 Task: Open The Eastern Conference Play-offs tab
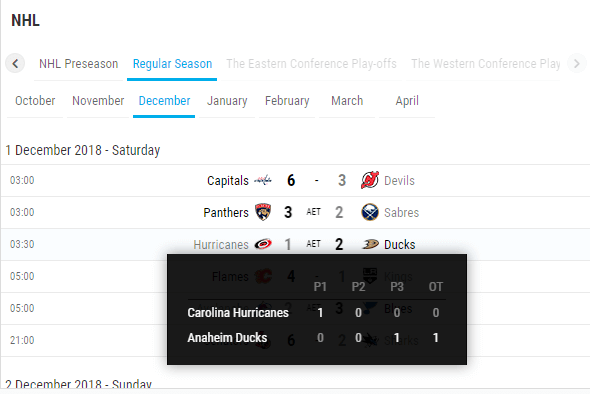(x=311, y=64)
